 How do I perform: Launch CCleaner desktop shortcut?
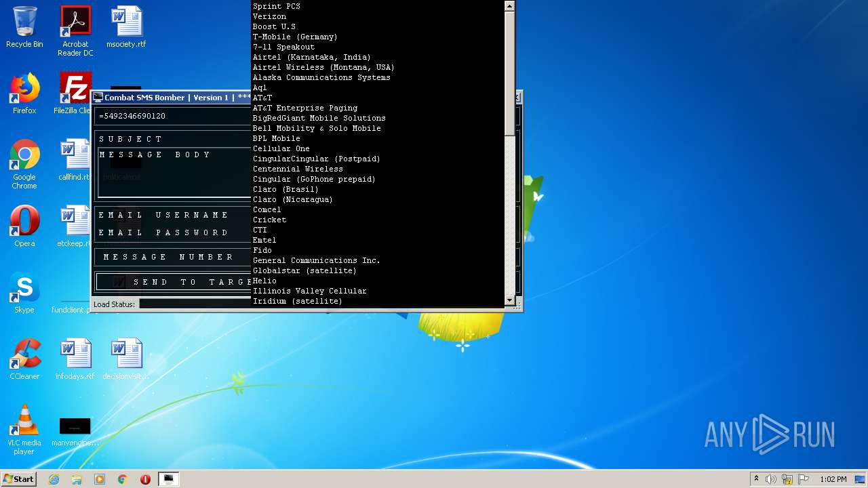24,359
